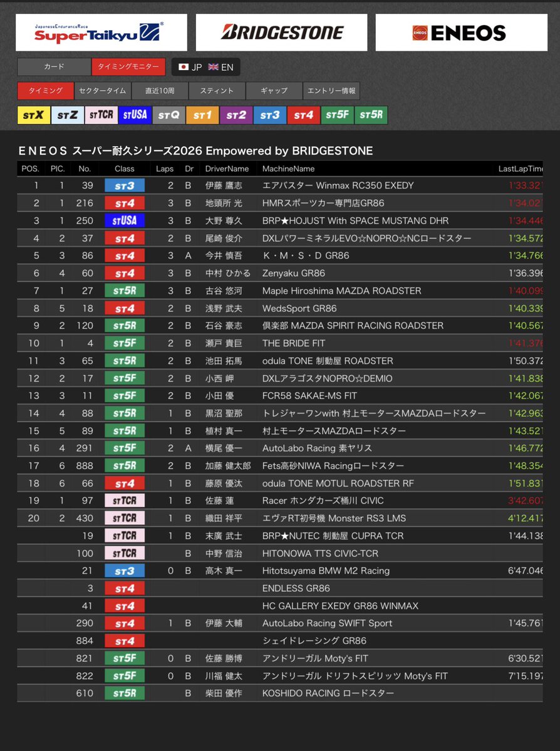Screen dimensions: 560x751
Task: Click STTCR class badge for car 97
Action: point(125,501)
